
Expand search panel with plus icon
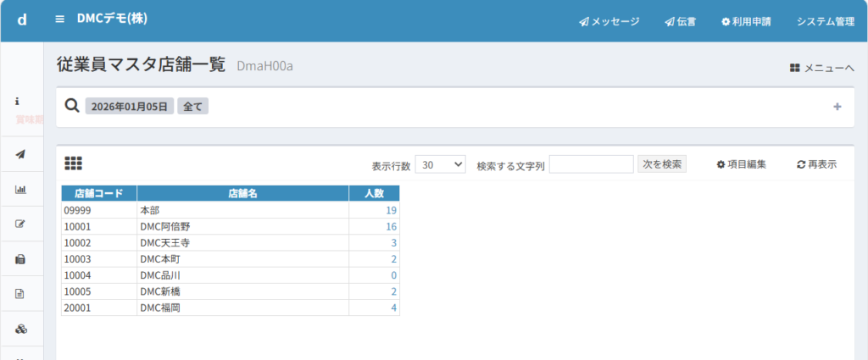[837, 107]
